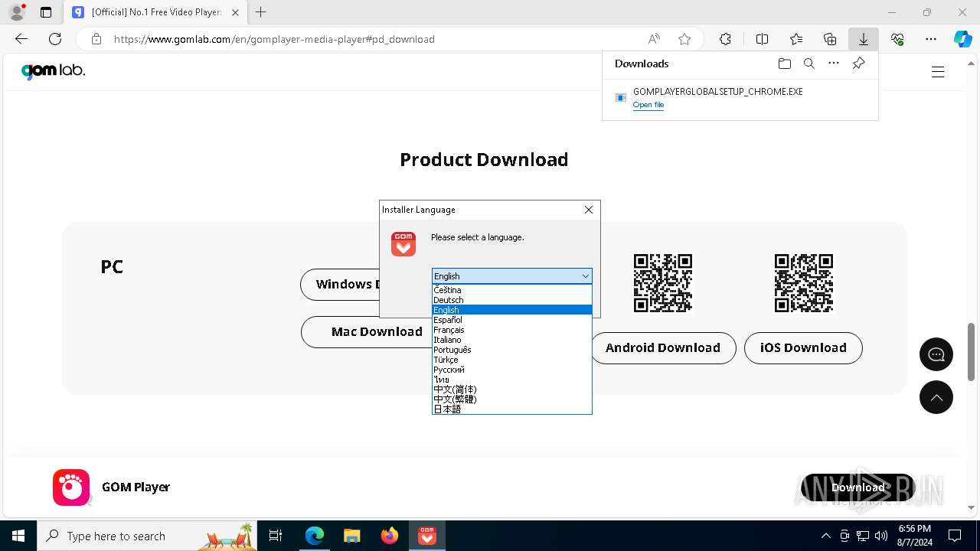980x551 pixels.
Task: Click the Android QR code image
Action: (x=663, y=283)
